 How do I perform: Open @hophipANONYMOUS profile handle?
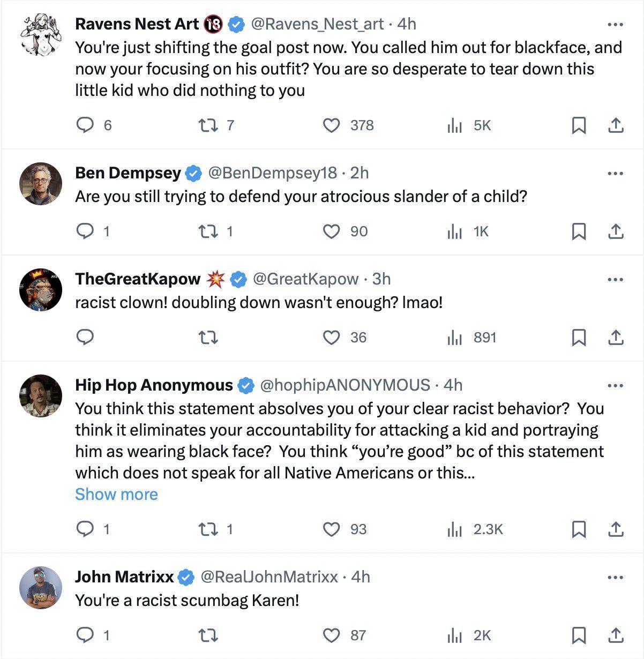point(345,385)
